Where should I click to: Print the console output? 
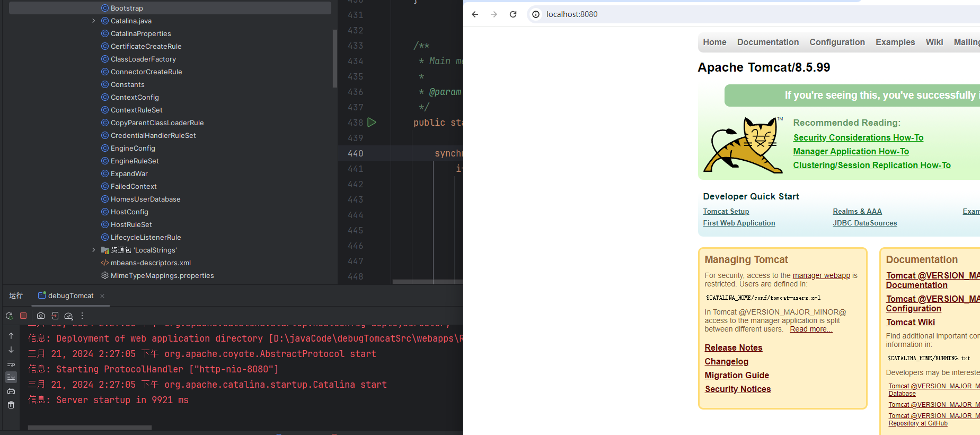(x=11, y=391)
